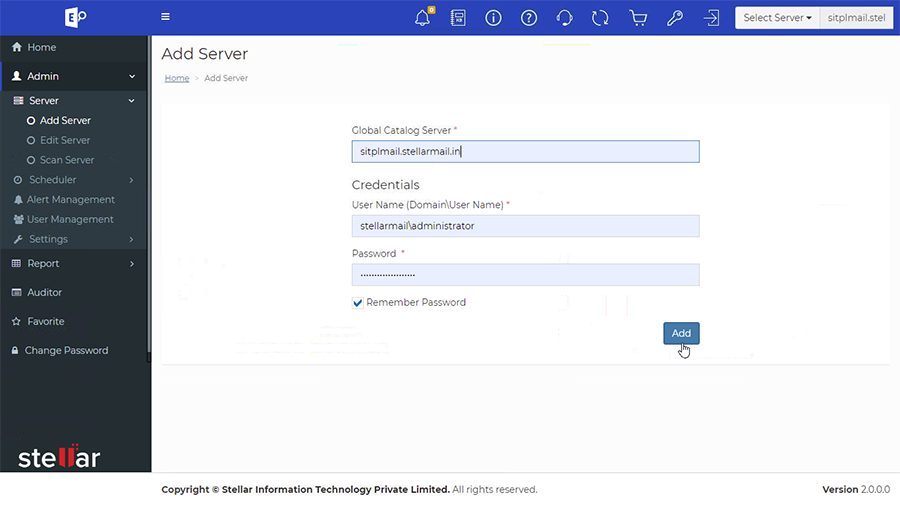The height and width of the screenshot is (506, 900).
Task: Expand the Settings submenu arrow
Action: coord(131,239)
